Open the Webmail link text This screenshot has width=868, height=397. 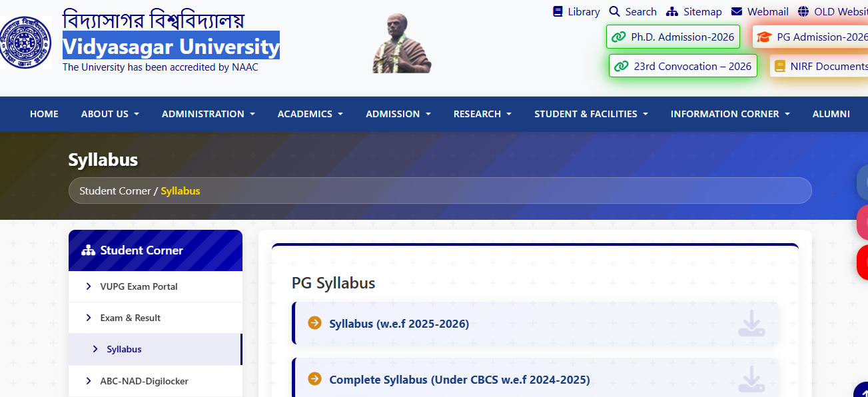[768, 11]
